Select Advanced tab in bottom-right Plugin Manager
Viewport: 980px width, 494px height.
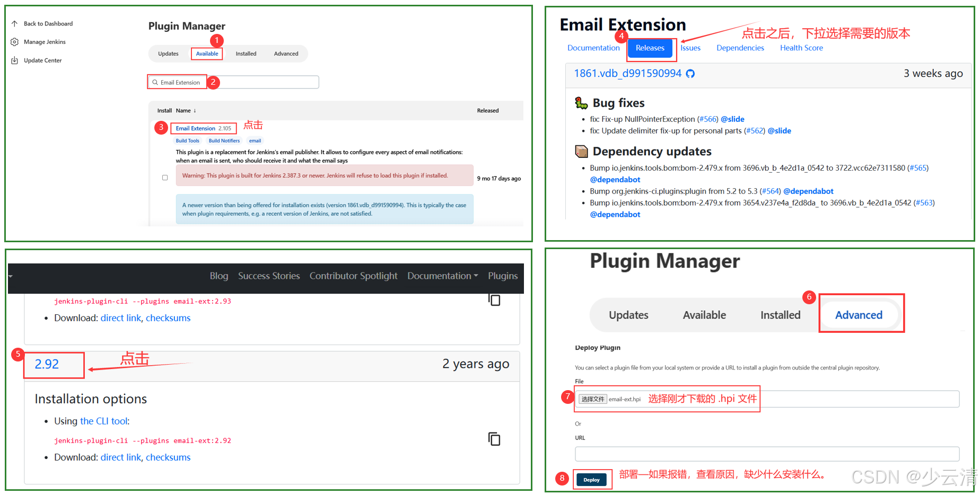859,315
